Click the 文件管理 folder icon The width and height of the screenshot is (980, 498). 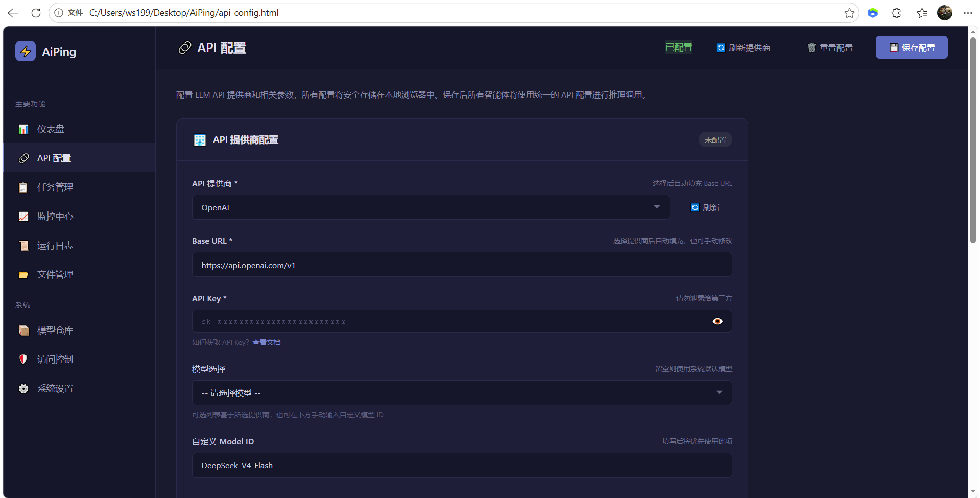tap(23, 275)
